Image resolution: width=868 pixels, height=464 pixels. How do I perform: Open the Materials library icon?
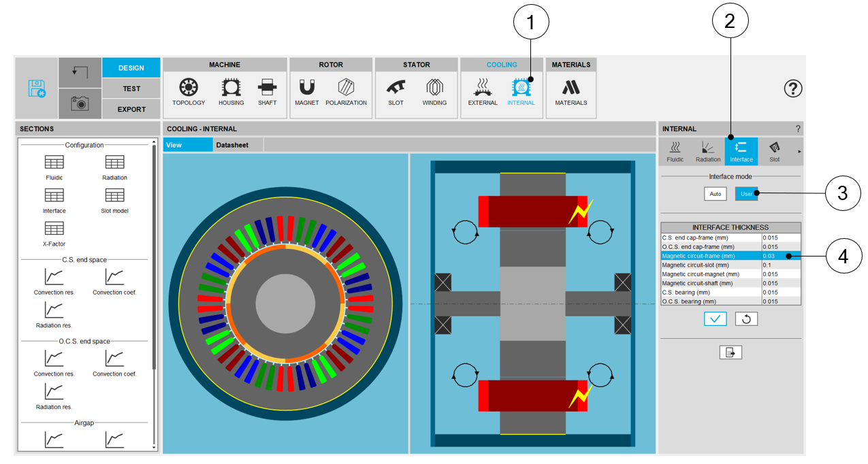pyautogui.click(x=570, y=91)
